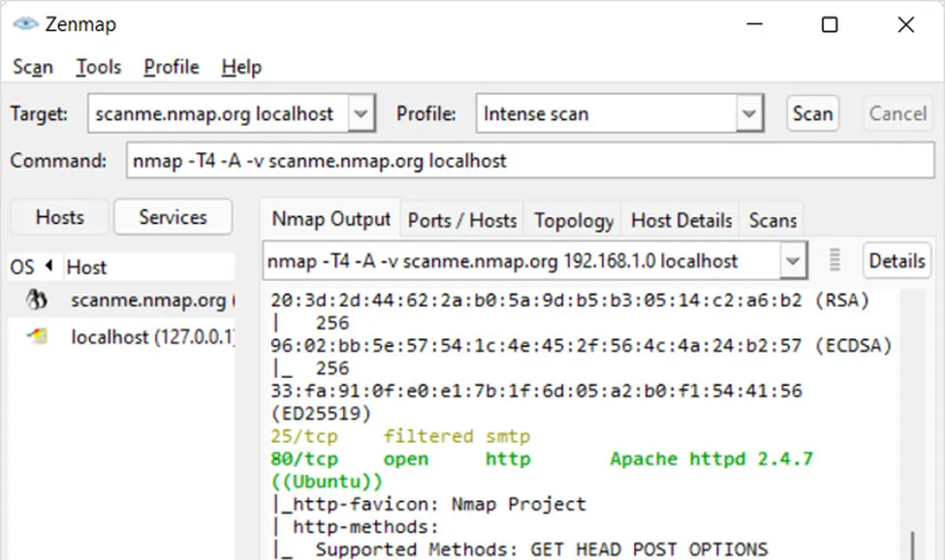Click the '_http-favicon: Nmap Project' line
945x560 pixels.
coord(428,504)
